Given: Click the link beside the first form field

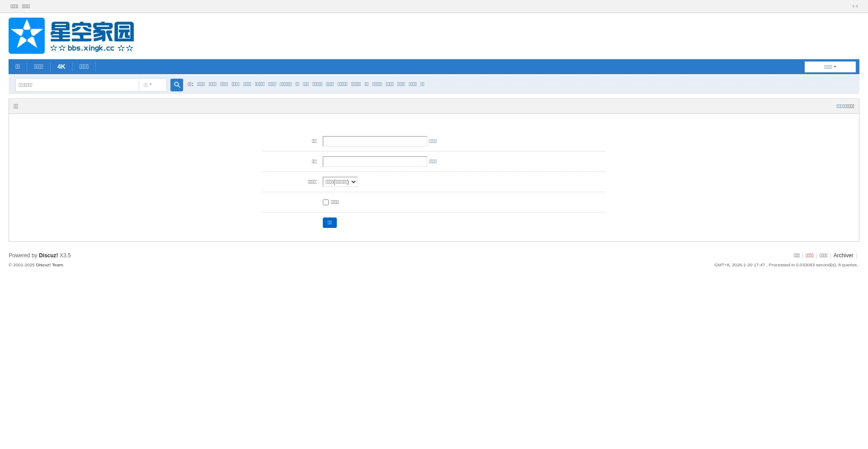Looking at the screenshot, I should tap(433, 141).
